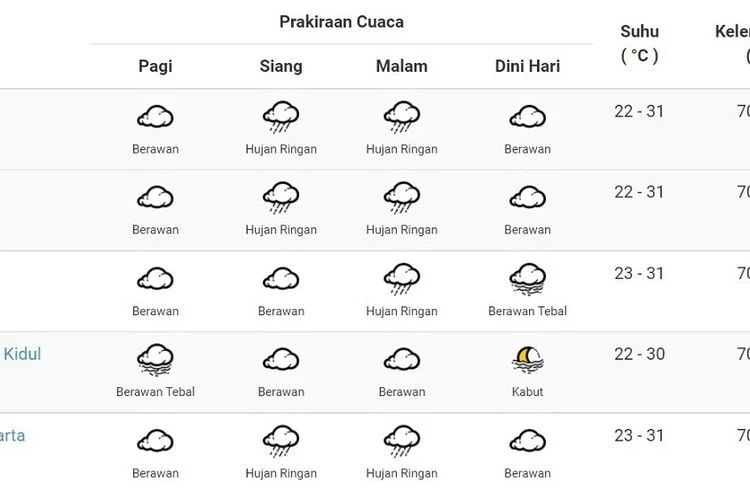The image size is (750, 500).
Task: Click the Berawan Tebal icon in Pagi column
Action: tap(155, 359)
